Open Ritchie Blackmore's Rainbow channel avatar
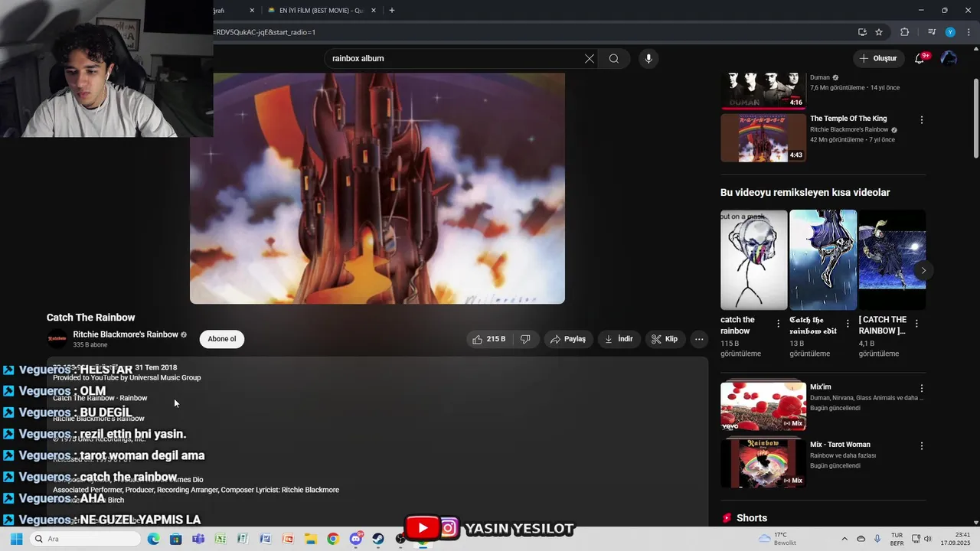Screen dimensions: 980x551 57,339
